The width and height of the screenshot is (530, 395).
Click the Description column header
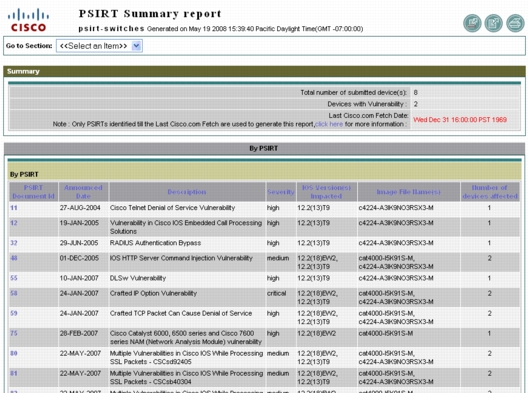click(187, 192)
